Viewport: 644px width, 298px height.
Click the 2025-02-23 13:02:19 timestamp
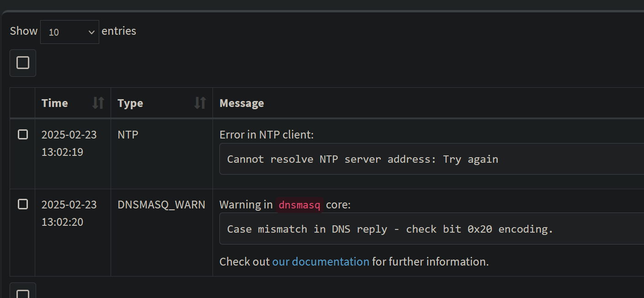tap(69, 143)
